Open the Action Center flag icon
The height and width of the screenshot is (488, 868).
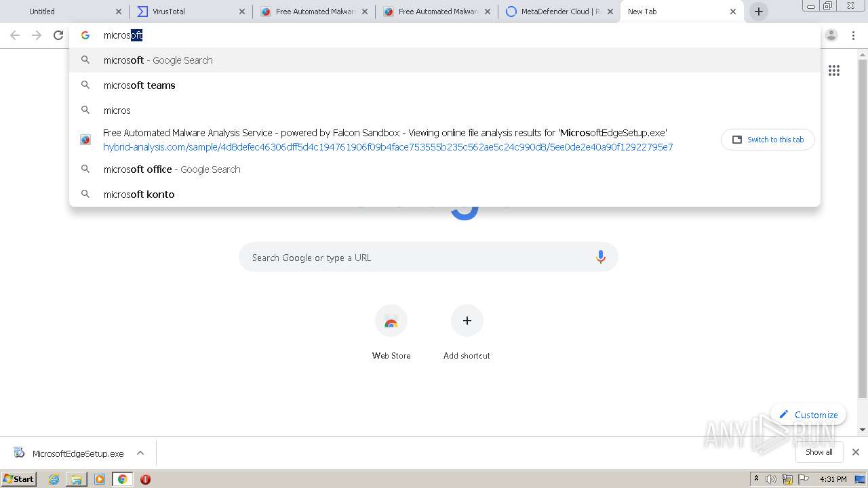point(804,479)
